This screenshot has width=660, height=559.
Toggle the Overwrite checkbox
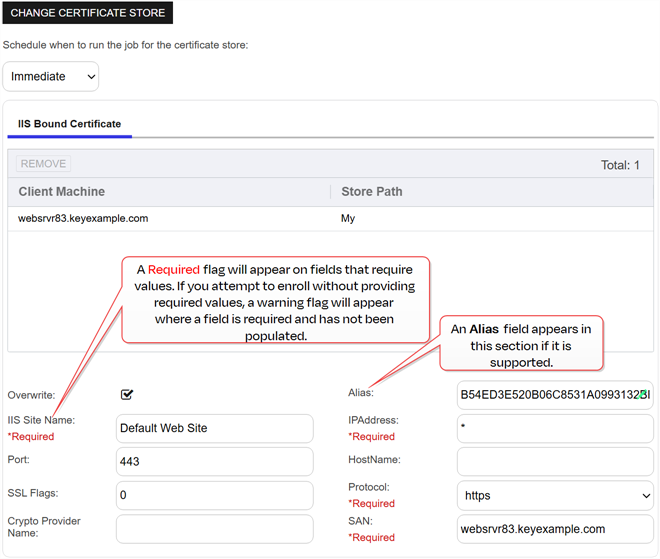tap(127, 395)
